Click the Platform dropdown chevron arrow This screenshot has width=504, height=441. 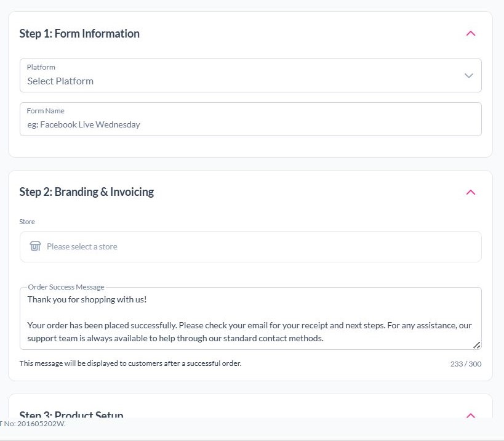pyautogui.click(x=469, y=76)
